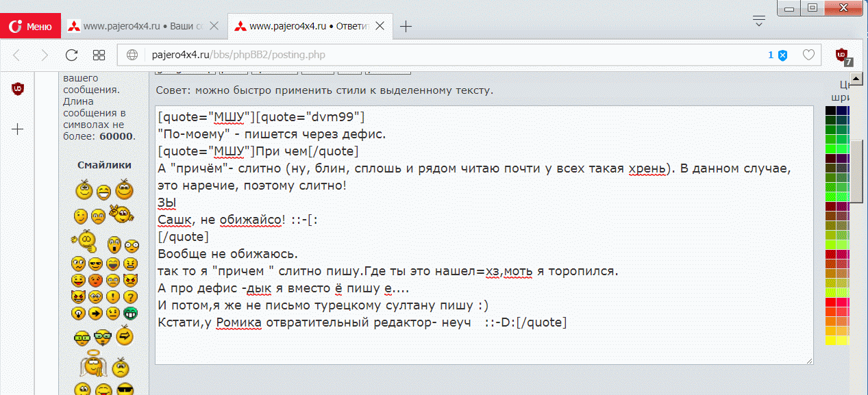Image resolution: width=868 pixels, height=395 pixels.
Task: Insert the light bulb idea smiley
Action: point(77,313)
